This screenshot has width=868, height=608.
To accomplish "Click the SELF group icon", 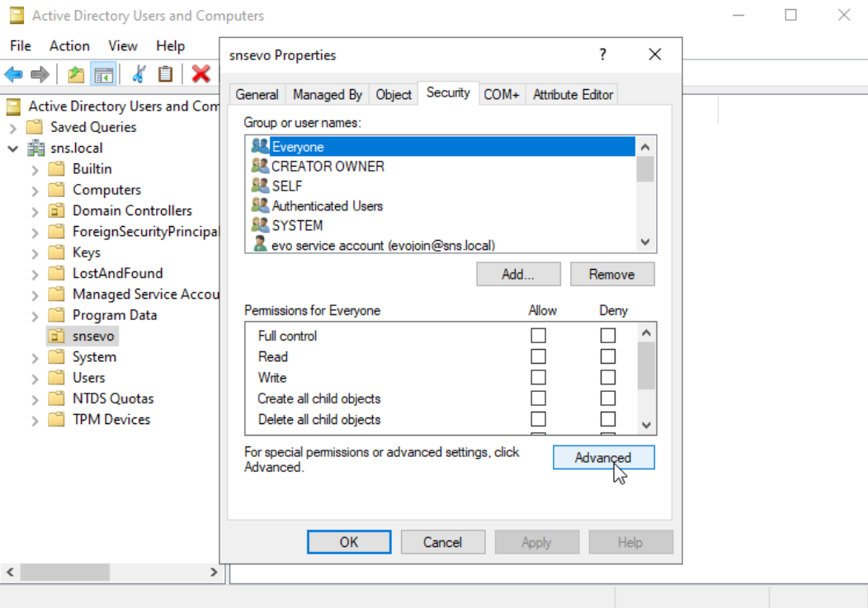I will [x=260, y=186].
